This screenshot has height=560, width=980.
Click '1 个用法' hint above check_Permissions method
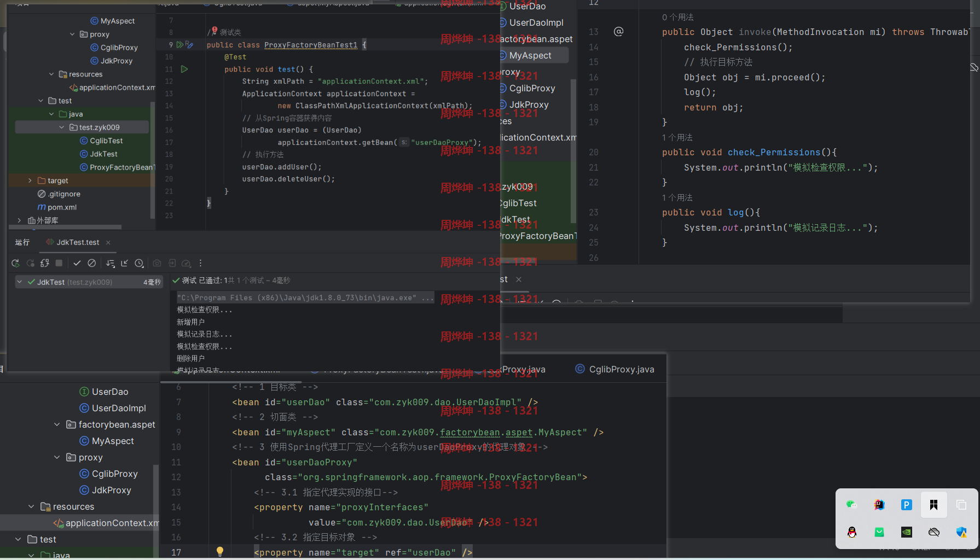tap(677, 138)
